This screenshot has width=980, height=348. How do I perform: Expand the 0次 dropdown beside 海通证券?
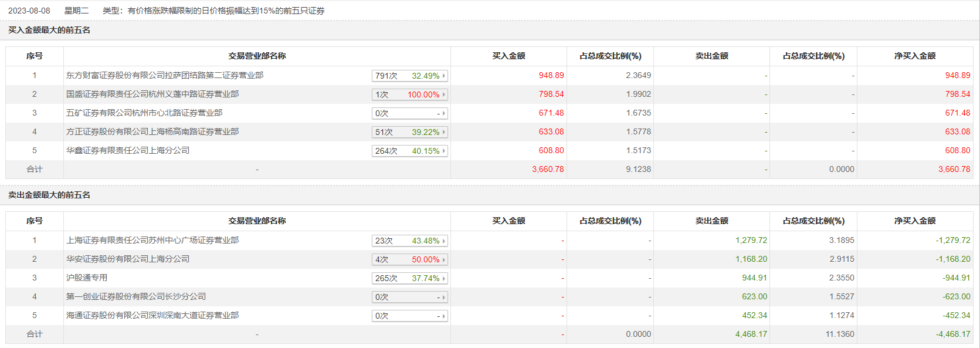point(409,316)
